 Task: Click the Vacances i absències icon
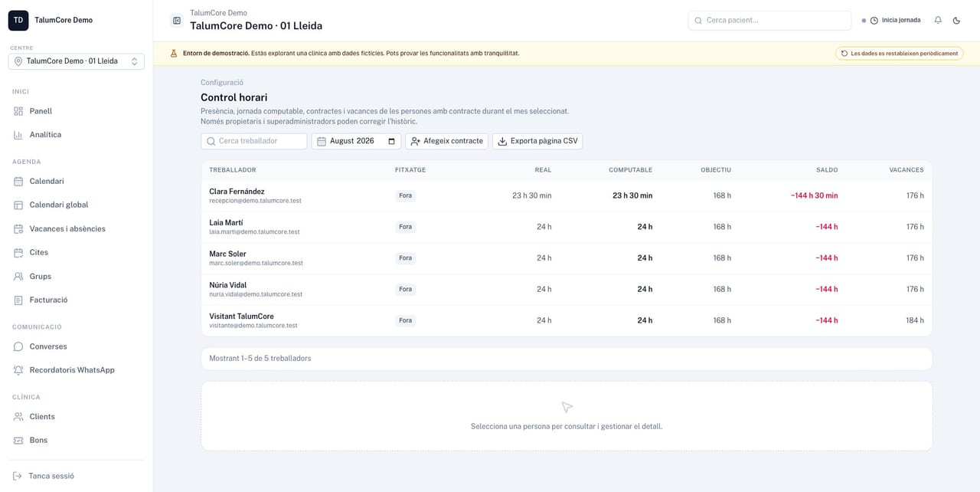click(18, 229)
